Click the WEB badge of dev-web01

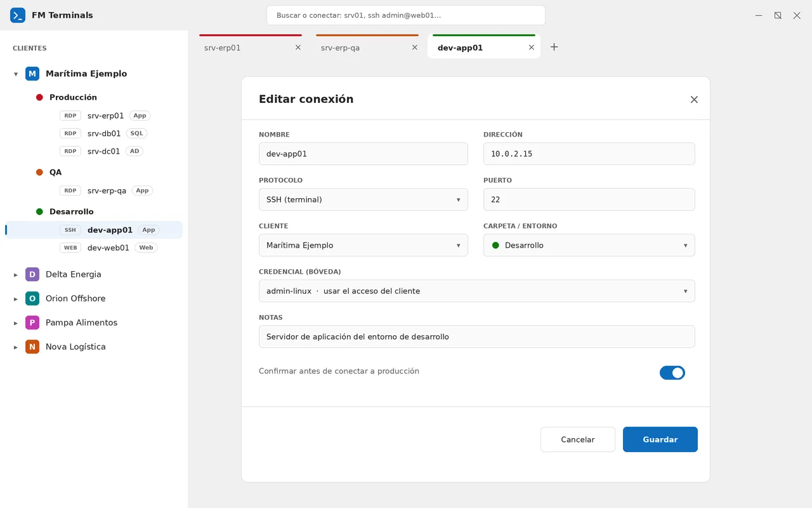[70, 248]
